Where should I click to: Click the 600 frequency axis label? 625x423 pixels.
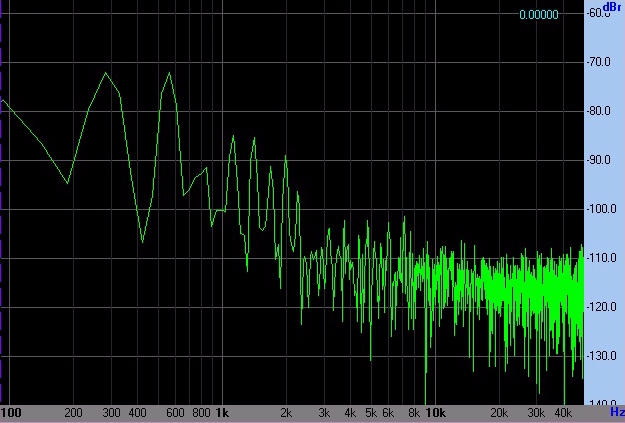(x=175, y=413)
